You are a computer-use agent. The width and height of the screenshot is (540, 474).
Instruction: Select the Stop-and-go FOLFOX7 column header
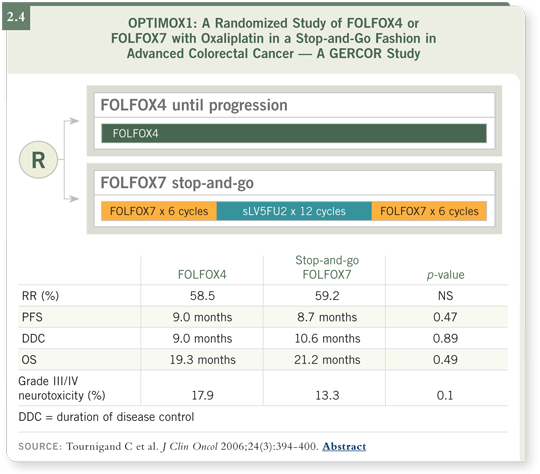click(x=327, y=267)
